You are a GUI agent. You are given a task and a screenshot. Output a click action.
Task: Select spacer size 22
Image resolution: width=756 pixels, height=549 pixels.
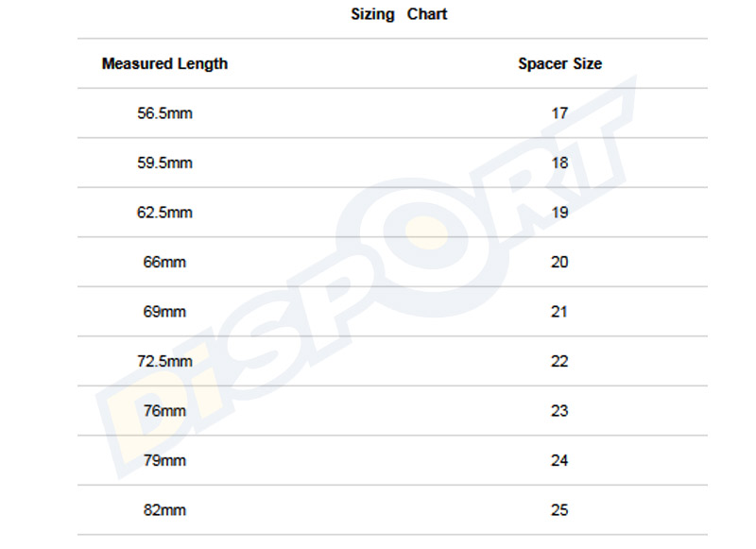pos(559,361)
